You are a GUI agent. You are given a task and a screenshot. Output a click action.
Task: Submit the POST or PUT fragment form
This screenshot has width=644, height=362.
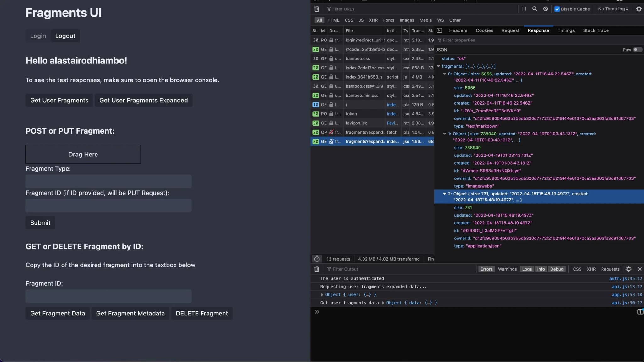[x=40, y=222]
